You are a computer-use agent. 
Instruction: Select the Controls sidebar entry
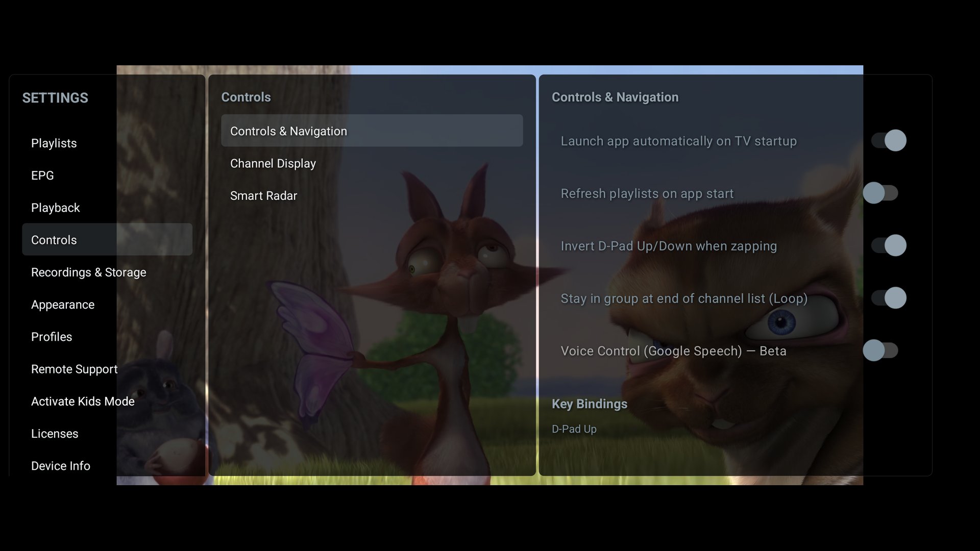click(x=107, y=239)
